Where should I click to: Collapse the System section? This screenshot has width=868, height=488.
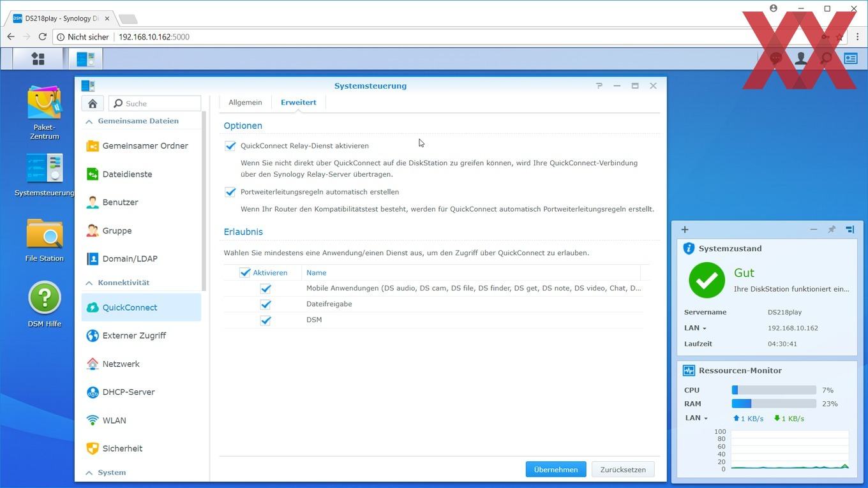pos(89,473)
